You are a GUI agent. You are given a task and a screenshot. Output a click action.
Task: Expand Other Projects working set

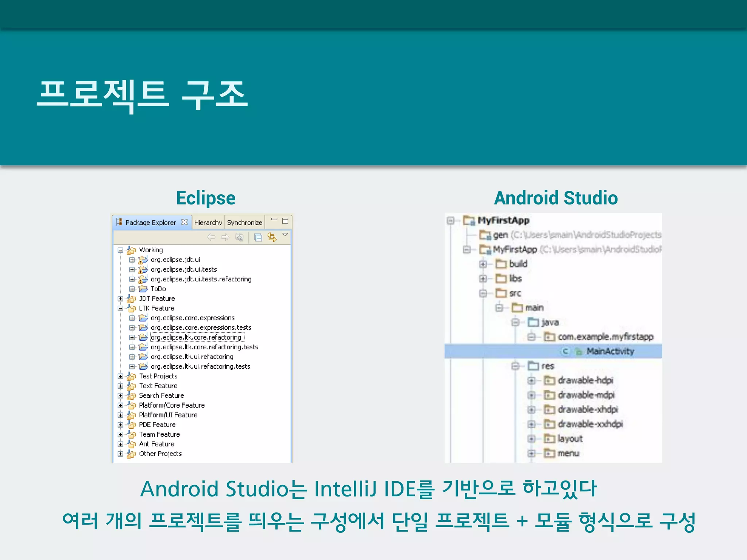click(x=120, y=454)
